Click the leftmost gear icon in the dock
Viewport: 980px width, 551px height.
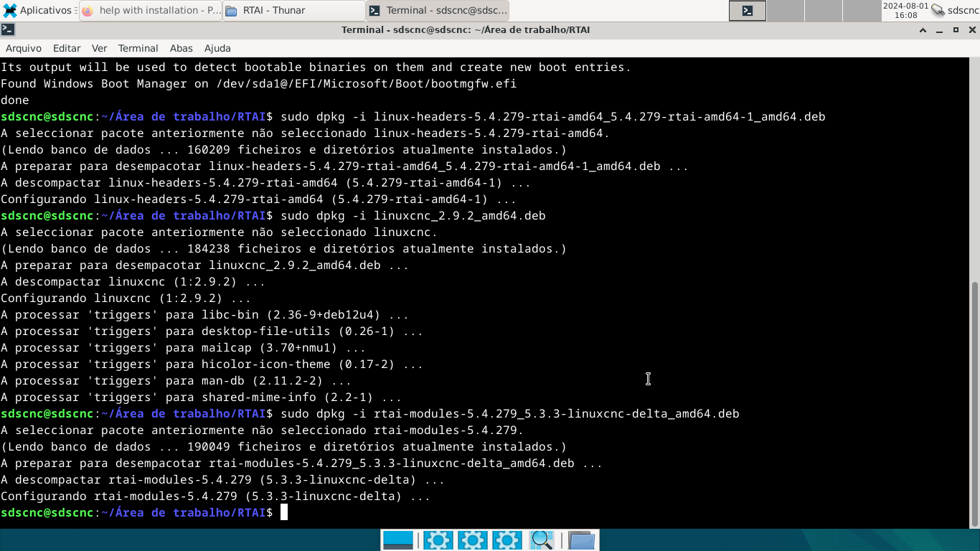(438, 540)
